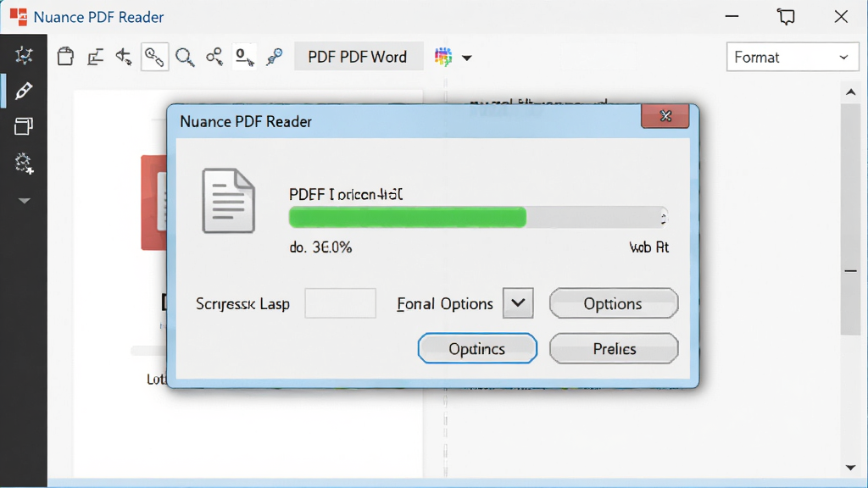Click the Optincs button
The height and width of the screenshot is (488, 868).
477,348
